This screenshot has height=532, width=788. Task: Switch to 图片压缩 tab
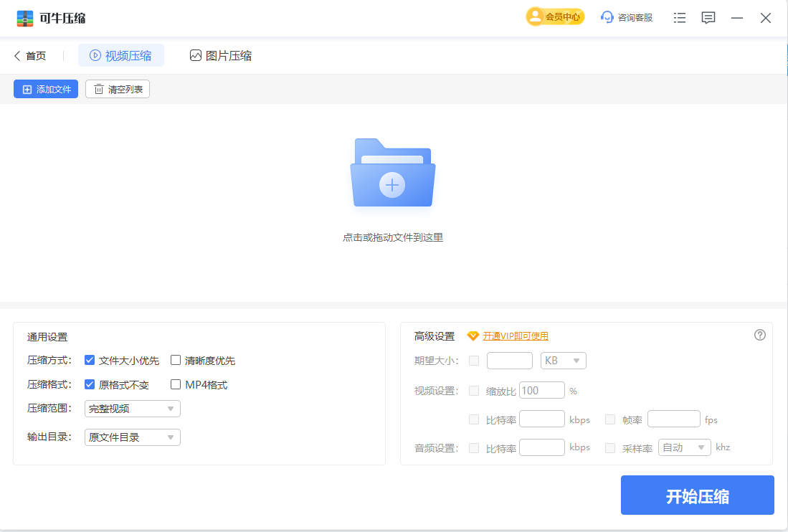pos(221,55)
